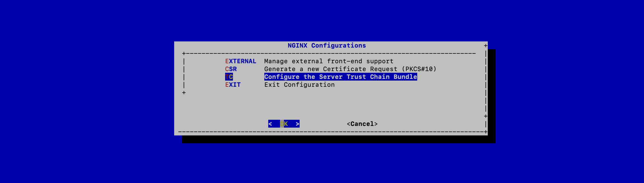
Task: Click the Cancel button
Action: coord(362,124)
